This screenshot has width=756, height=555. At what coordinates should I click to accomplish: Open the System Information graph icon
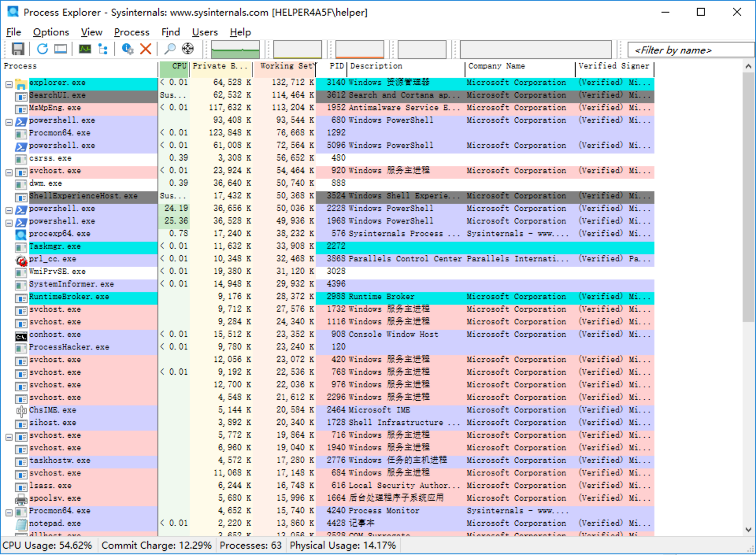pos(85,49)
